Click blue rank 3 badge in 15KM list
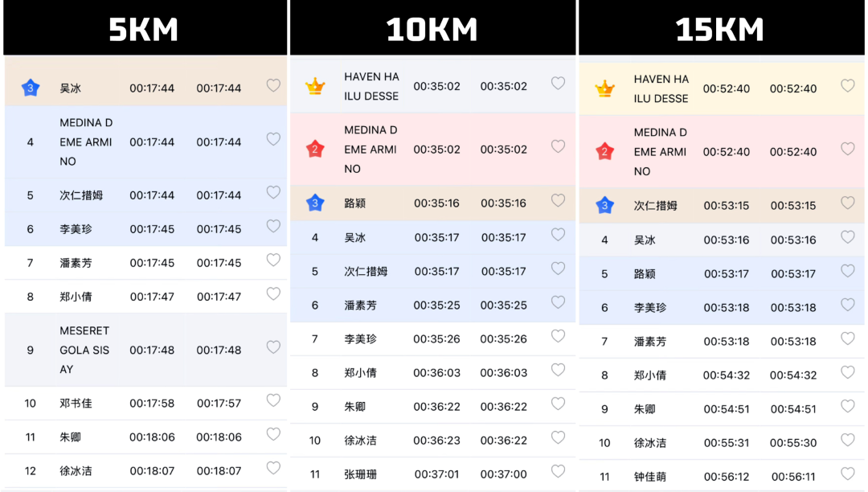Screen dimensions: 868x492 (x=604, y=205)
